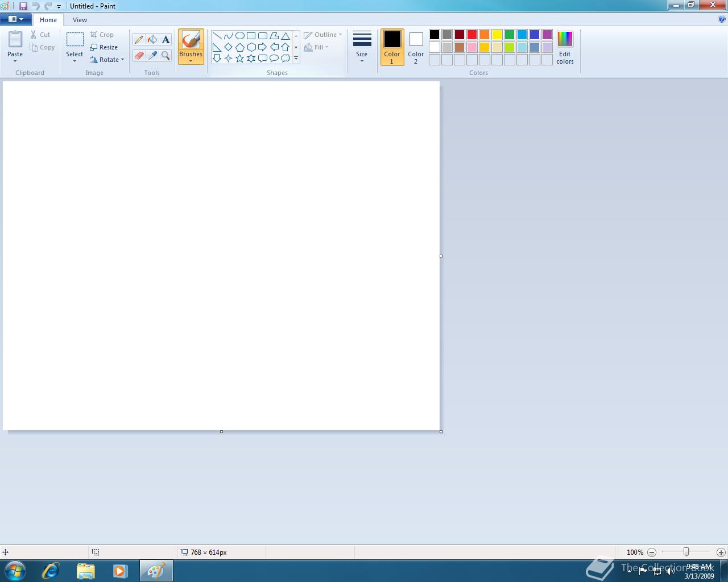Open the shape Fill dropdown
728x582 pixels.
pos(316,47)
